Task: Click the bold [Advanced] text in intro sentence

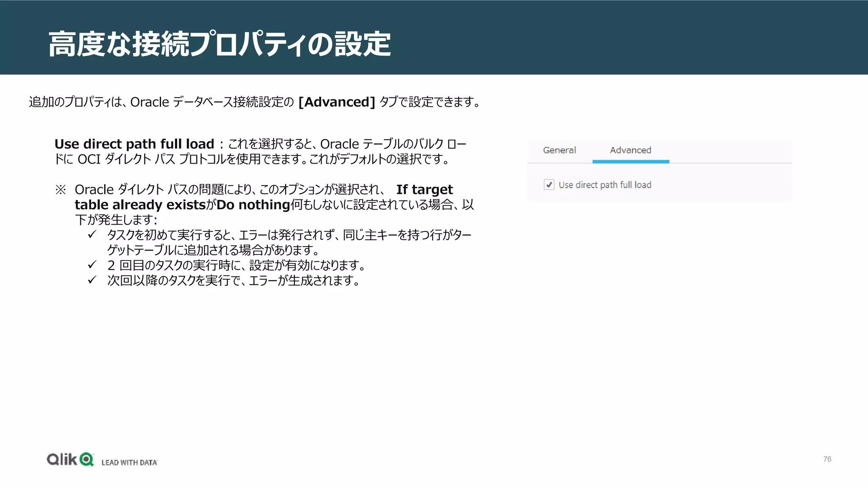Action: coord(337,102)
